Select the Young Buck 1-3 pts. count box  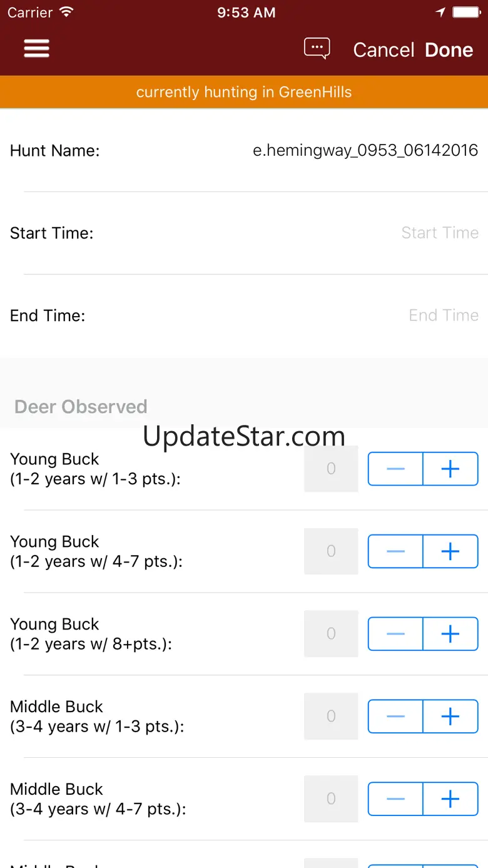tap(331, 469)
